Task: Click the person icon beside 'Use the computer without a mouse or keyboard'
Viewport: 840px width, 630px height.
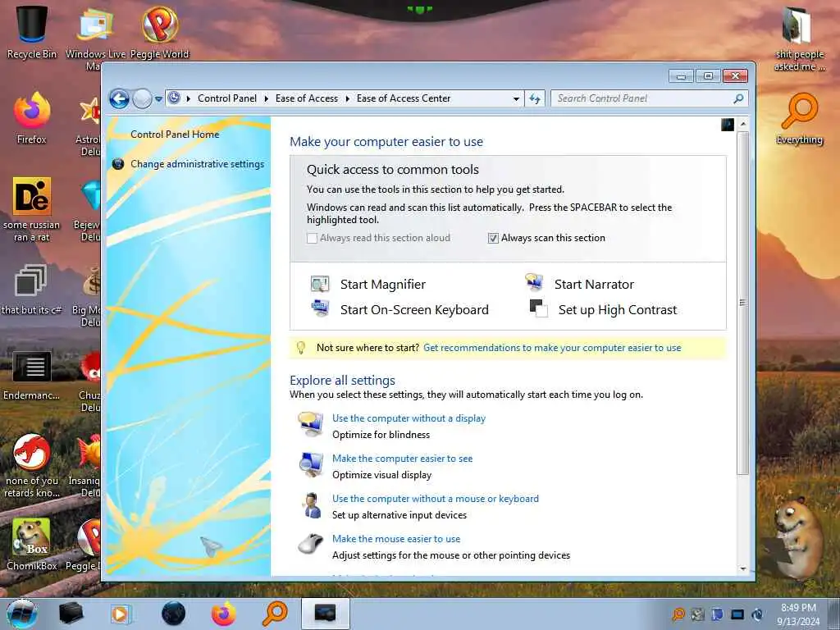Action: 311,505
